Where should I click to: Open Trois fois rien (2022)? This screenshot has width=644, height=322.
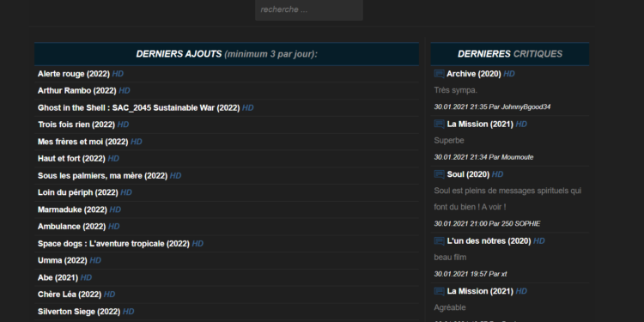pyautogui.click(x=76, y=125)
